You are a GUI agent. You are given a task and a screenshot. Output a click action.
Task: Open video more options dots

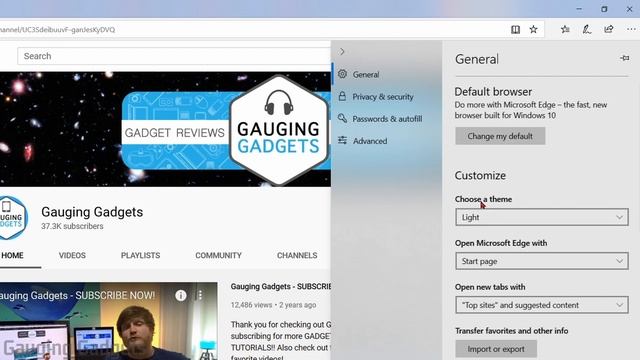200,295
